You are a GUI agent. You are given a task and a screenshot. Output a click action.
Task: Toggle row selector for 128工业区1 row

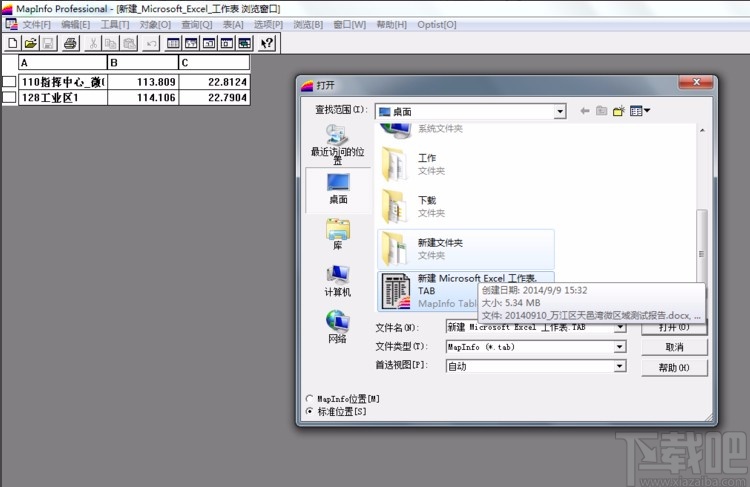pyautogui.click(x=10, y=97)
